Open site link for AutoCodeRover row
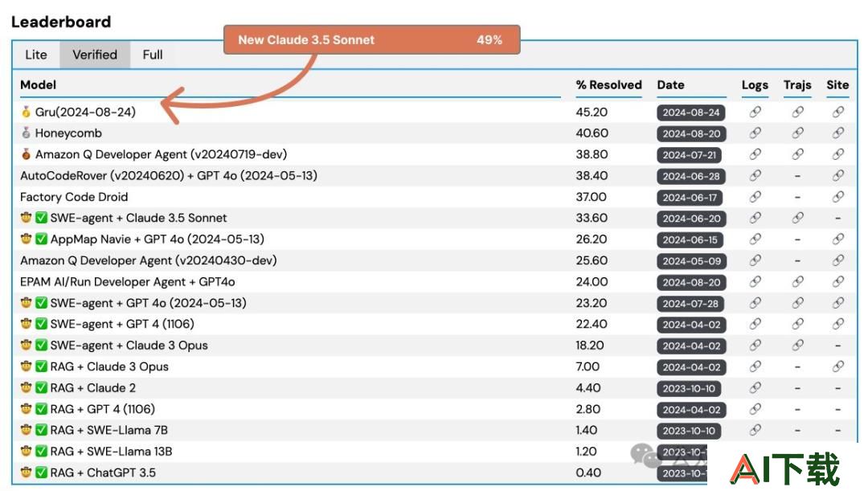This screenshot has height=491, width=868. tap(838, 176)
